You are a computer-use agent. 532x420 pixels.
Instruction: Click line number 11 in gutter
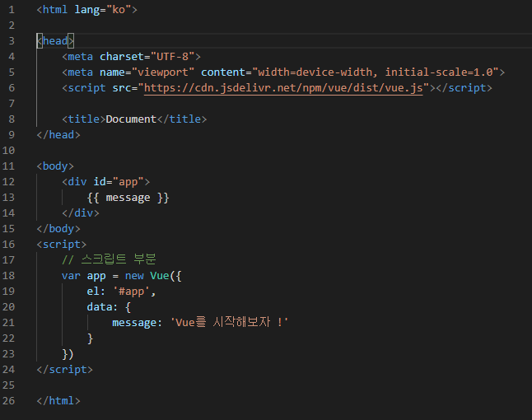(8, 166)
